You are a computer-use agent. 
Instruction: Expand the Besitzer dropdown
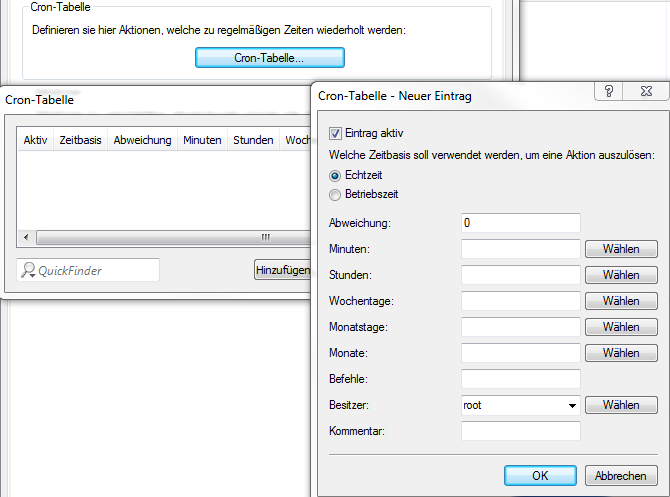572,405
